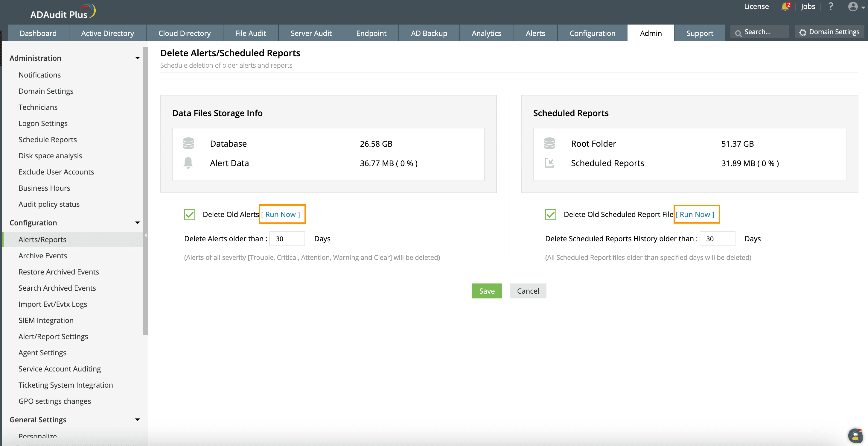Open the Analytics tab
Screen dimensions: 868x446
click(x=486, y=33)
